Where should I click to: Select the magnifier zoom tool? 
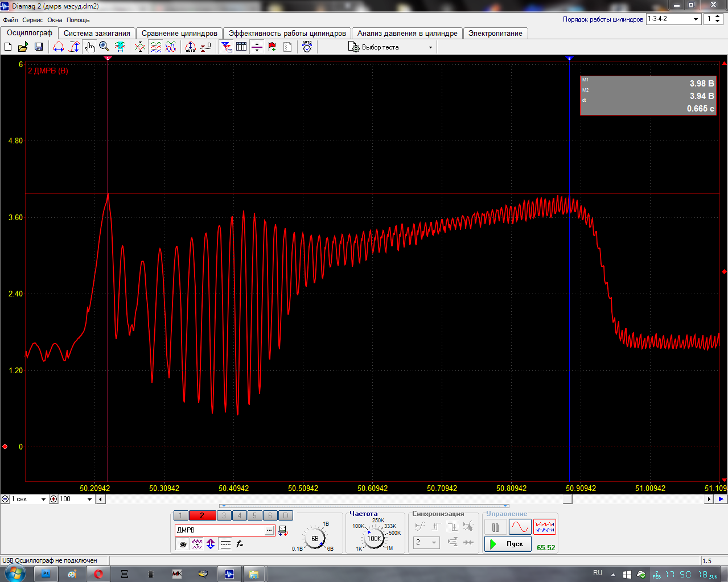pos(104,47)
